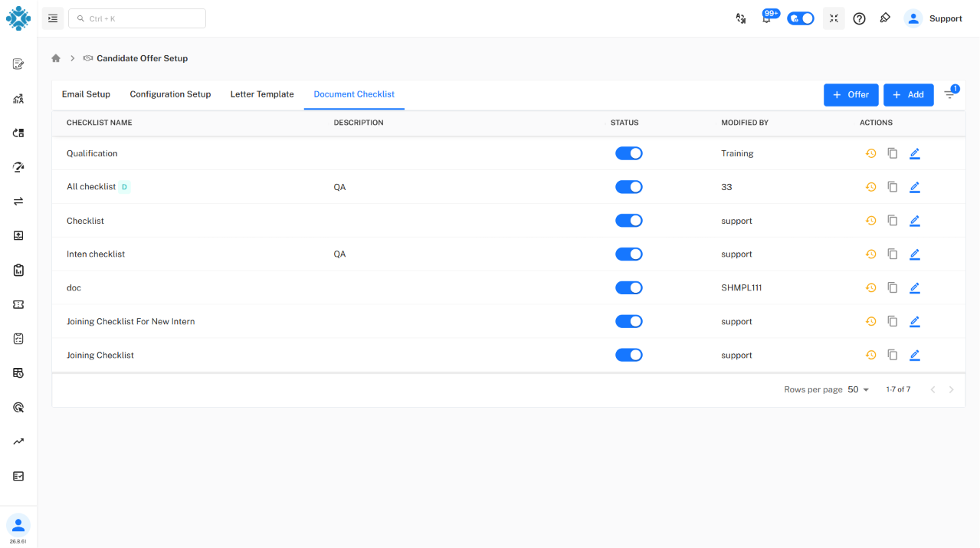The width and height of the screenshot is (980, 548).
Task: Click the 1-7 of 7 pagination text
Action: (898, 389)
